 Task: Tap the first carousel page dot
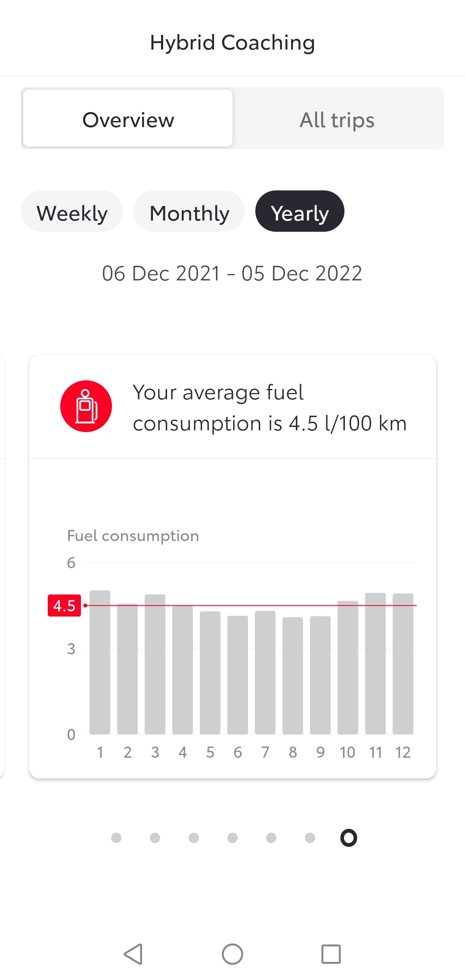point(116,837)
